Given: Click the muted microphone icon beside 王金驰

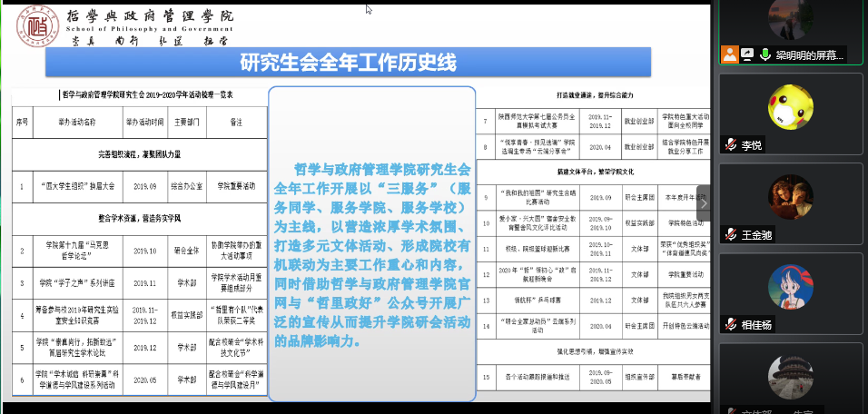Looking at the screenshot, I should click(x=731, y=234).
